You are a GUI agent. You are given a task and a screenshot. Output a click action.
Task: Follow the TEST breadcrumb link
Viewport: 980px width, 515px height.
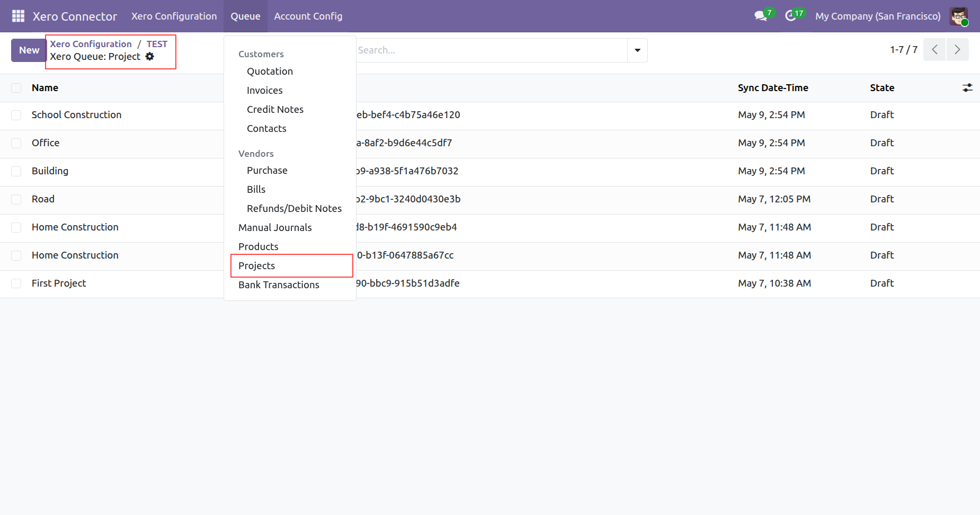click(157, 44)
